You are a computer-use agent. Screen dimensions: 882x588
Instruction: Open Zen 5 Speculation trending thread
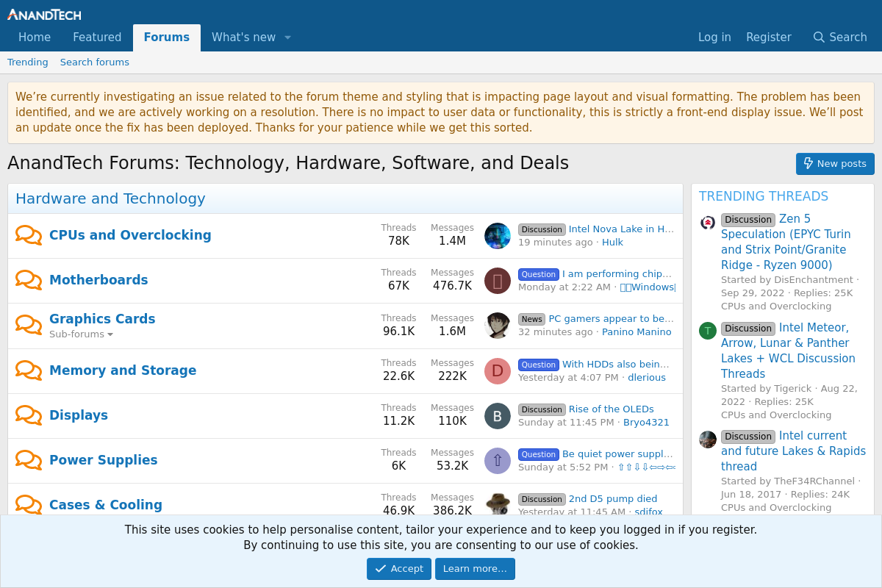[x=786, y=242]
